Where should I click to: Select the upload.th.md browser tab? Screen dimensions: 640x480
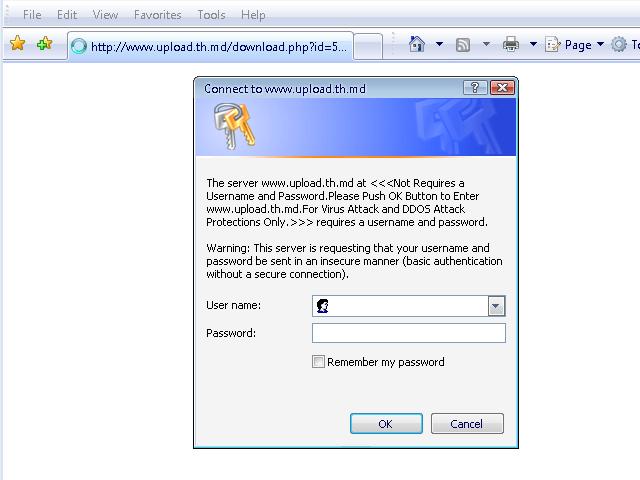click(210, 46)
